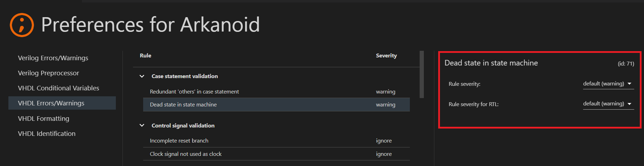Open the Rule severity dropdown
Image resolution: width=644 pixels, height=166 pixels.
(x=608, y=84)
